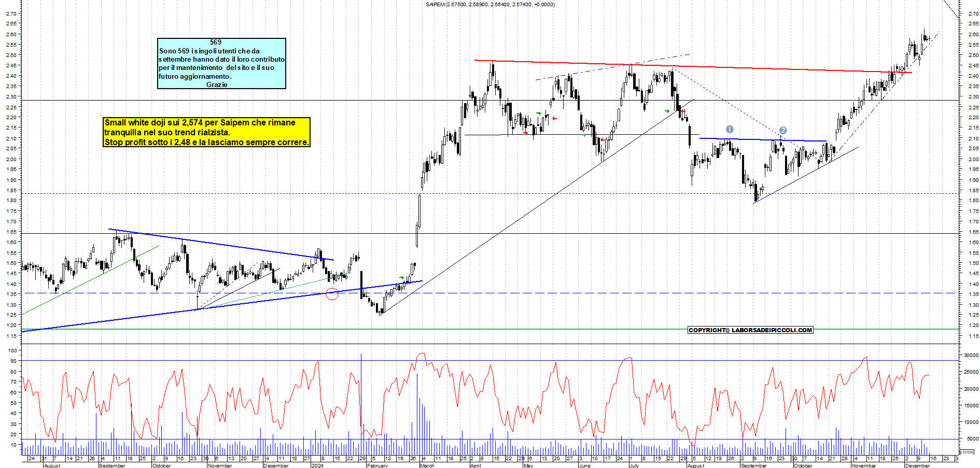Viewport: 980px width, 468px height.
Task: Select the green horizontal support line near 1.18
Action: (490, 329)
